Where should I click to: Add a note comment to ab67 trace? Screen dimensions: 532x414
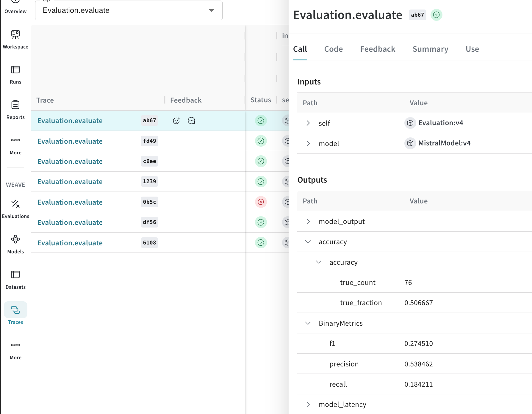[x=191, y=120]
